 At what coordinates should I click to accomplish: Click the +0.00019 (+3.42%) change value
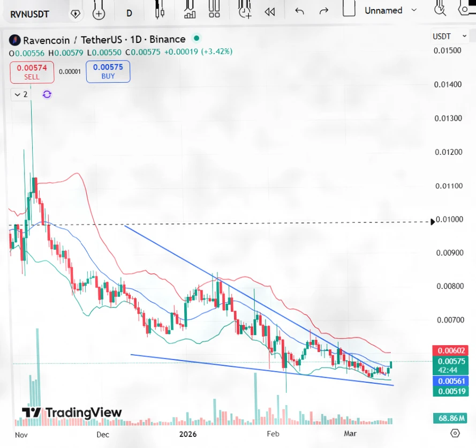(x=199, y=51)
